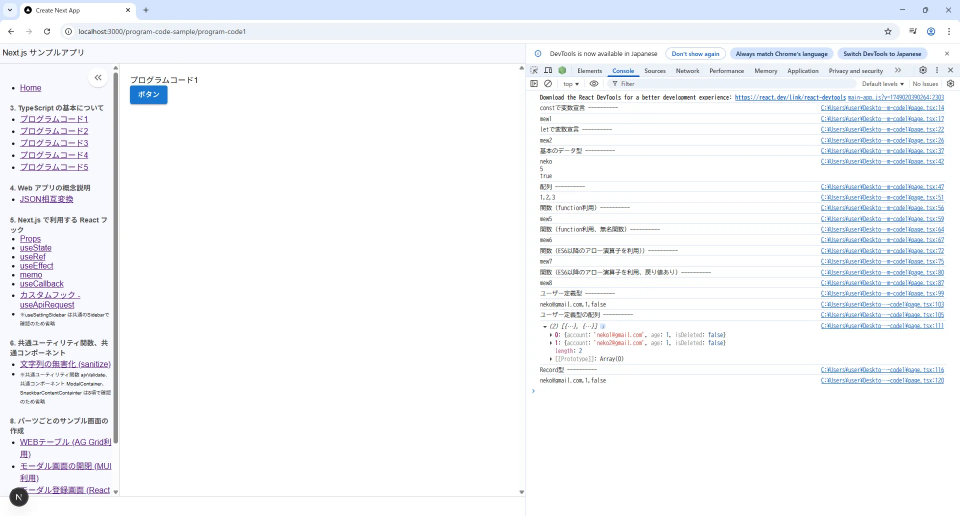960x516 pixels.
Task: Open the live expression eye icon
Action: pyautogui.click(x=593, y=84)
